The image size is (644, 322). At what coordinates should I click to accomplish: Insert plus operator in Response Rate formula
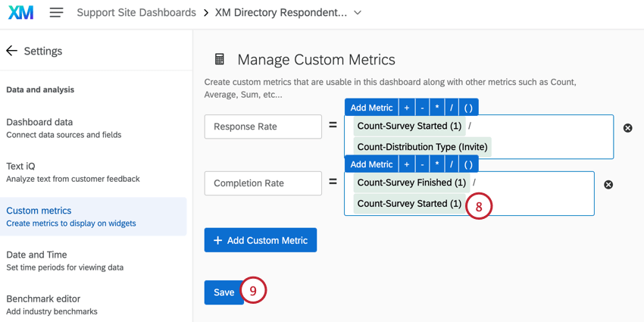pos(407,108)
